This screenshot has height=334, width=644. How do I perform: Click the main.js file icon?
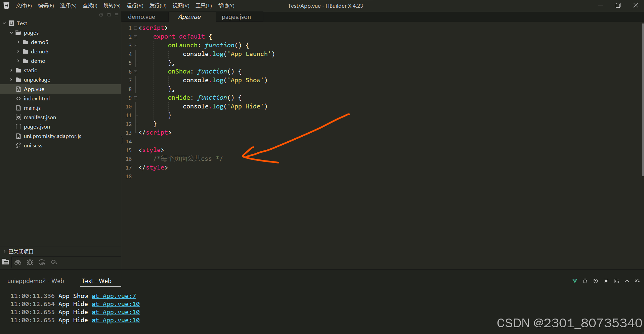(18, 108)
